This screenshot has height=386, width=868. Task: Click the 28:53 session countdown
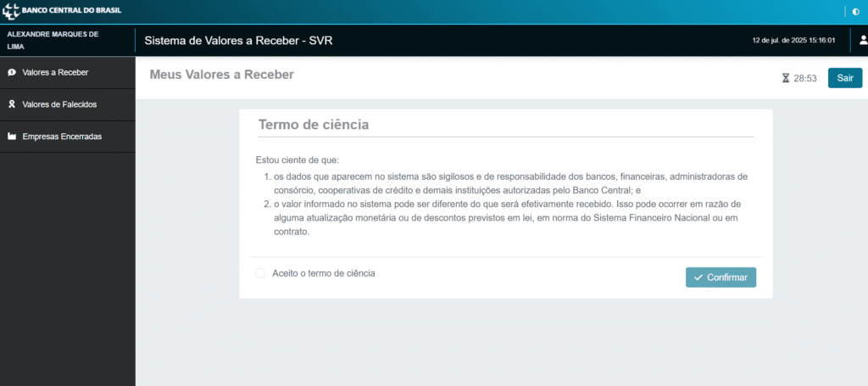tap(805, 78)
